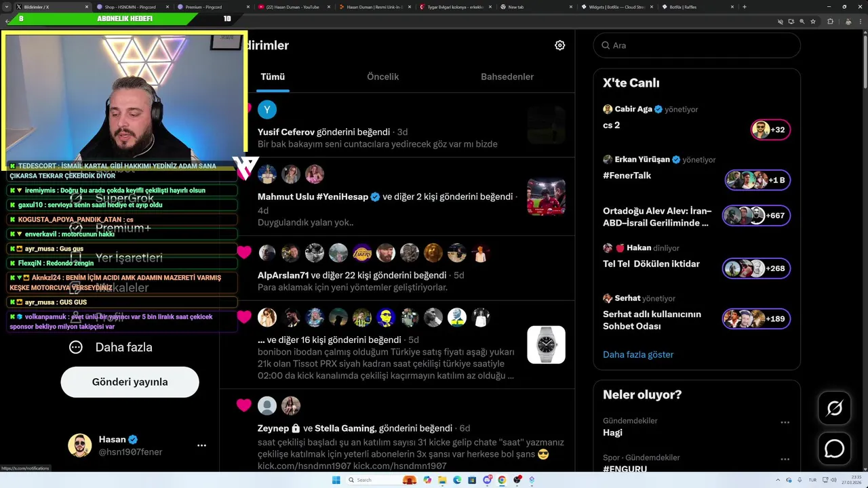
Task: Open account menu dots next to Hasan
Action: (x=201, y=445)
